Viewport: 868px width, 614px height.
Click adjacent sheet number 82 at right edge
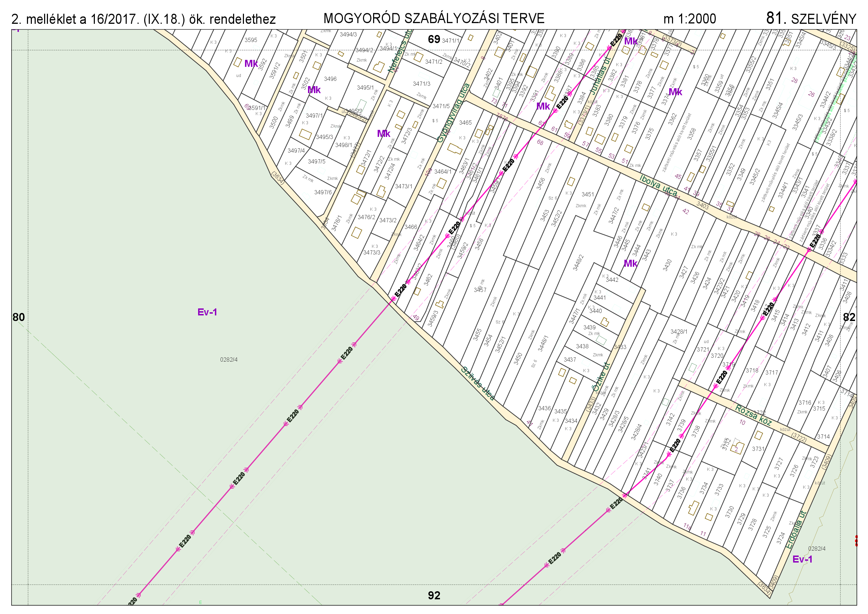coord(849,317)
